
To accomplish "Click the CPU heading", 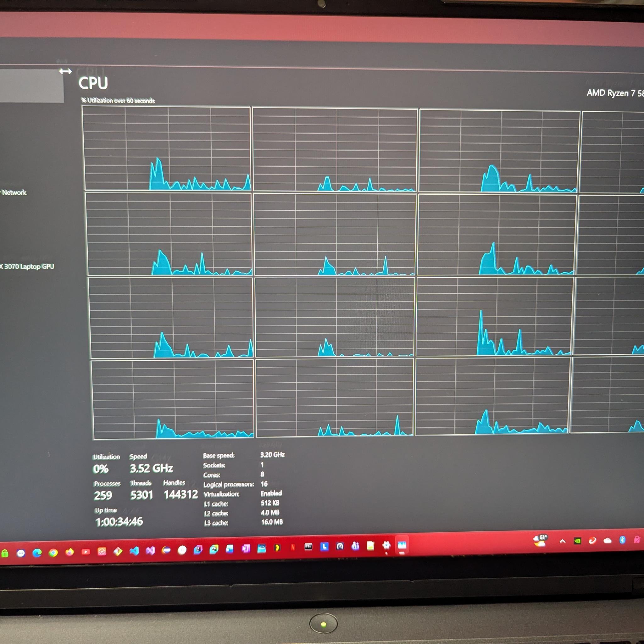I will pos(93,83).
